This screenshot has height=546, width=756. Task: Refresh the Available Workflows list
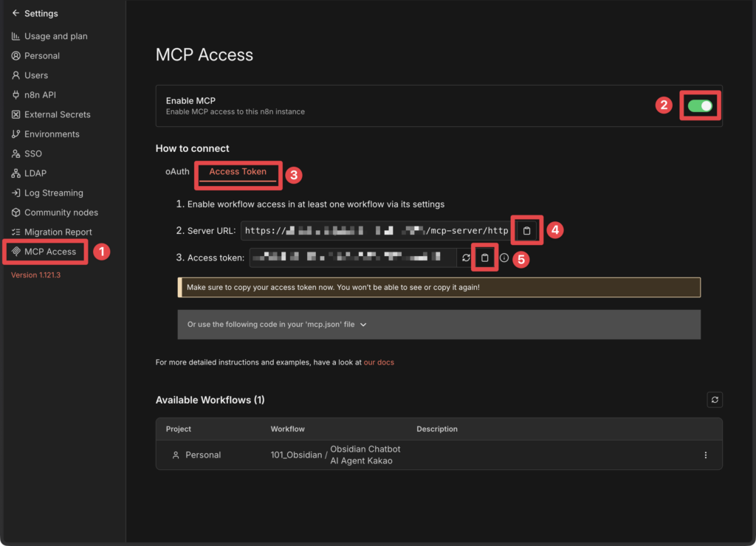click(x=715, y=399)
